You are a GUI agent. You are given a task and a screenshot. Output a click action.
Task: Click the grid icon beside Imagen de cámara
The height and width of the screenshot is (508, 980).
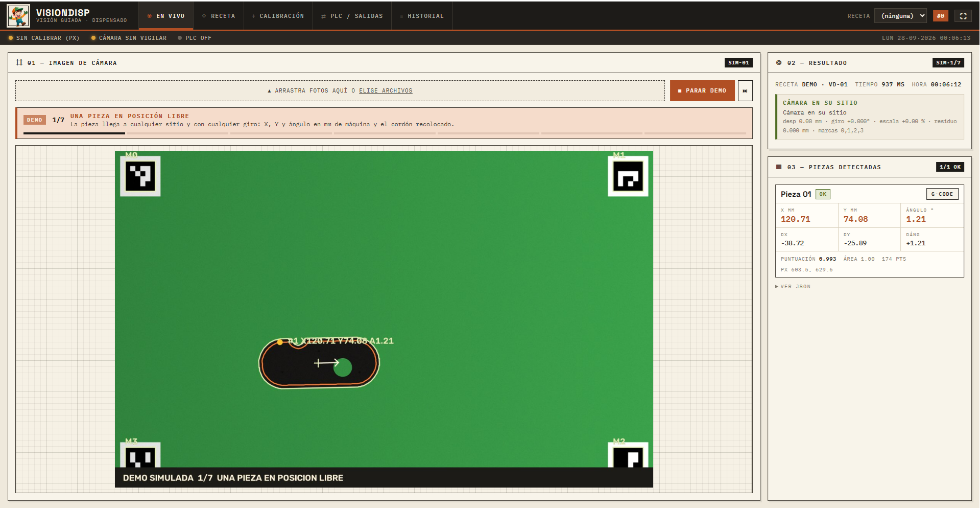coord(19,62)
